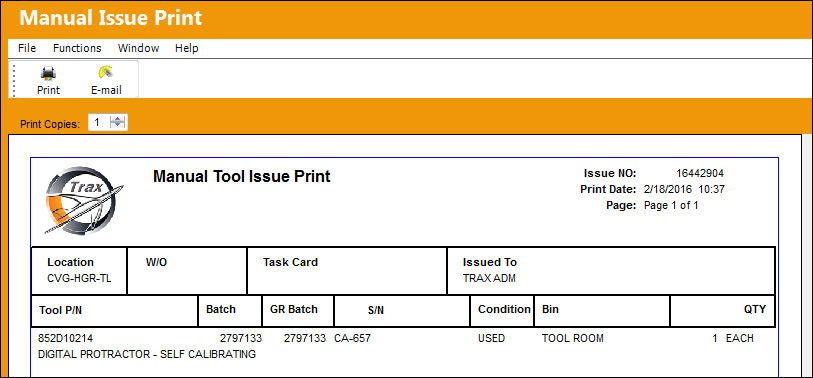813x378 pixels.
Task: Click the Print printer icon
Action: (48, 73)
